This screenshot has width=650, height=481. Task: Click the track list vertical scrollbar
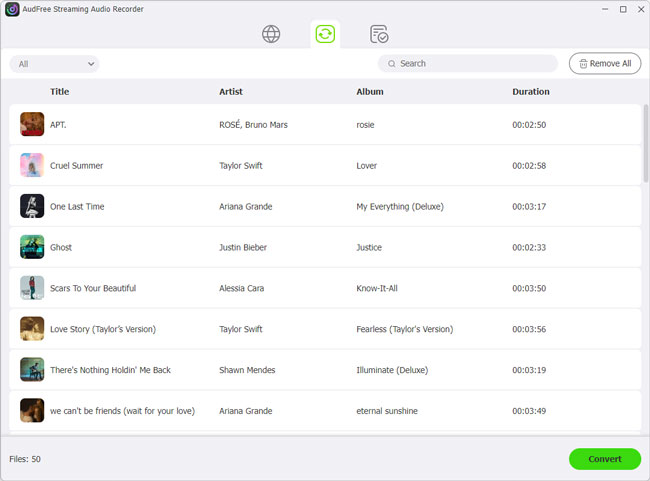coord(645,143)
